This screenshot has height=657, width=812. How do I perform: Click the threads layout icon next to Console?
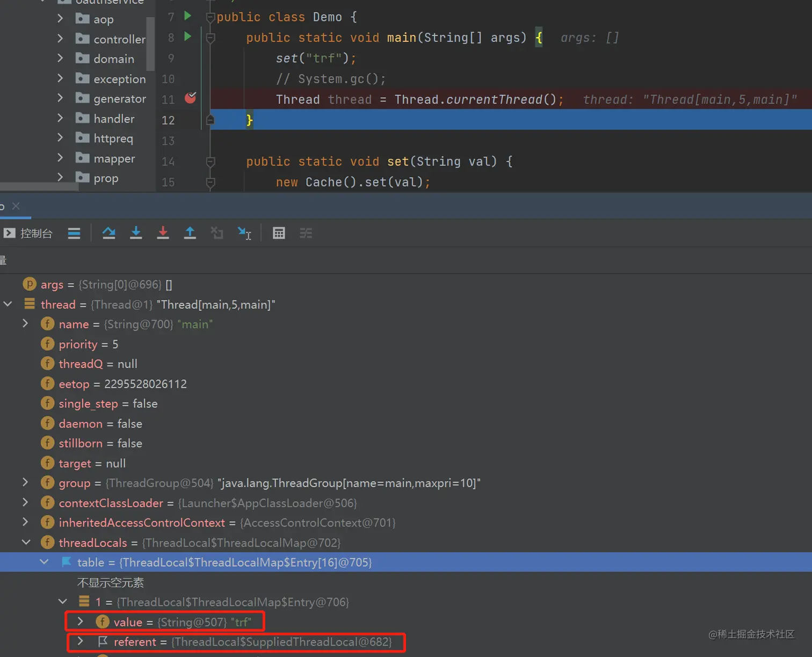coord(74,233)
